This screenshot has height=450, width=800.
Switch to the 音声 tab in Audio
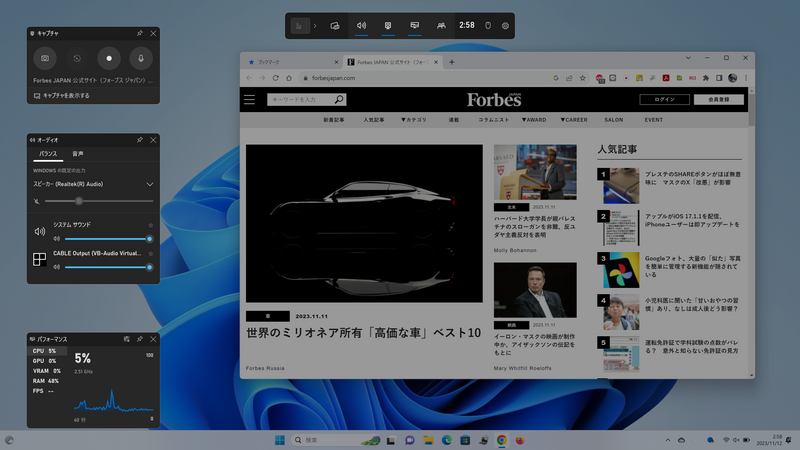(x=78, y=154)
